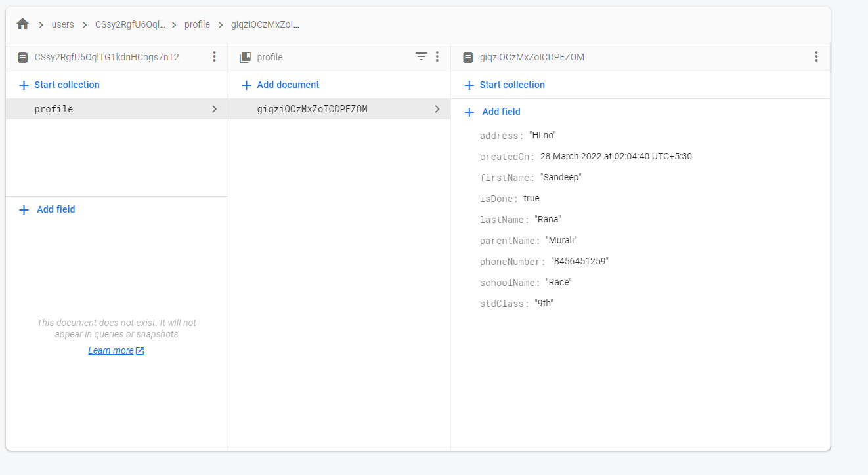Click document icon beside CSsy2RgfU6OqlTG1kdnHChgs7nT2 header
Viewport: 868px width, 475px height.
23,58
